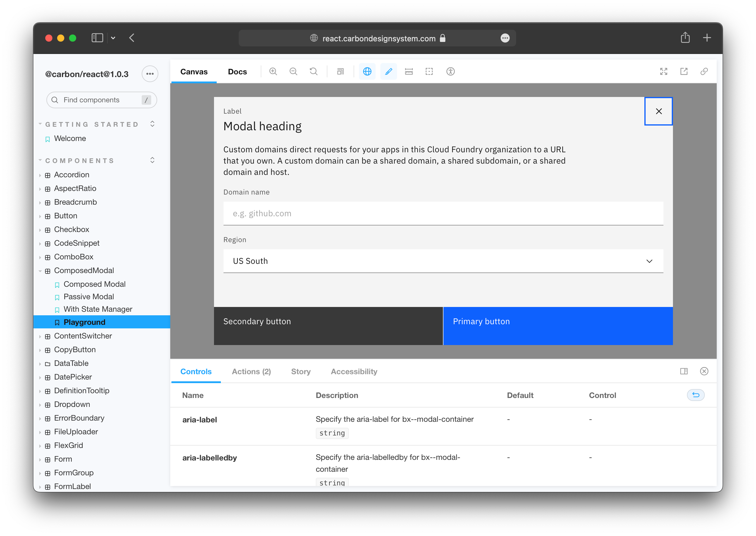Expand all Getting Started items icon
Viewport: 756px width, 536px height.
(x=152, y=124)
